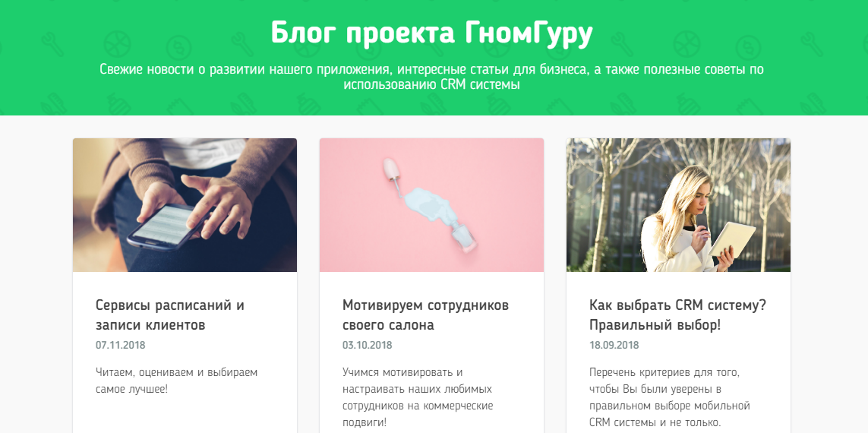Image resolution: width=868 pixels, height=433 pixels.
Task: Open the blonde woman with tablet photo
Action: tap(679, 205)
